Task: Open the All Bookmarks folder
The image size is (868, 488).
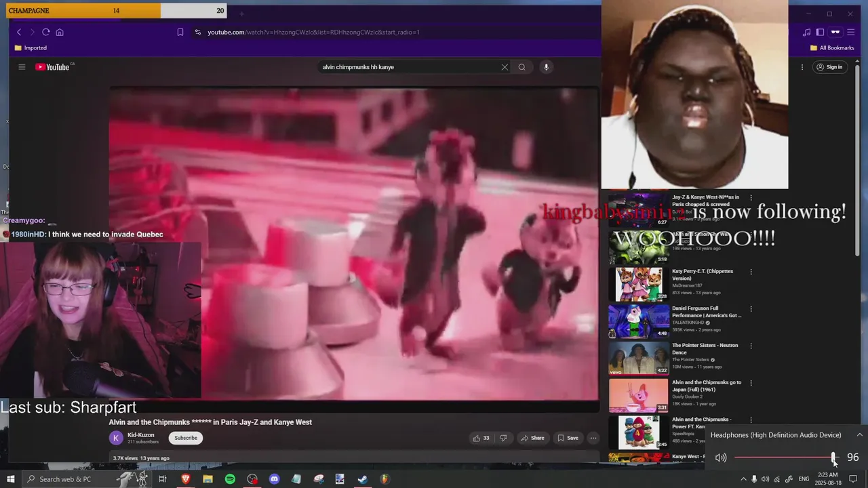Action: 832,48
